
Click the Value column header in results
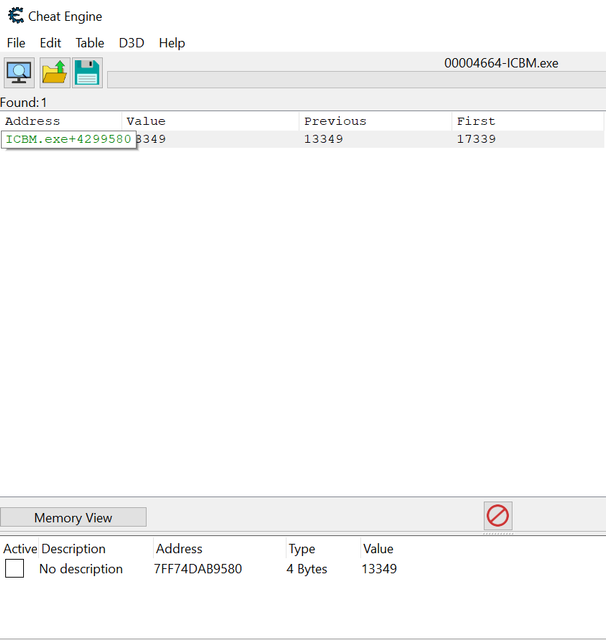[210, 121]
